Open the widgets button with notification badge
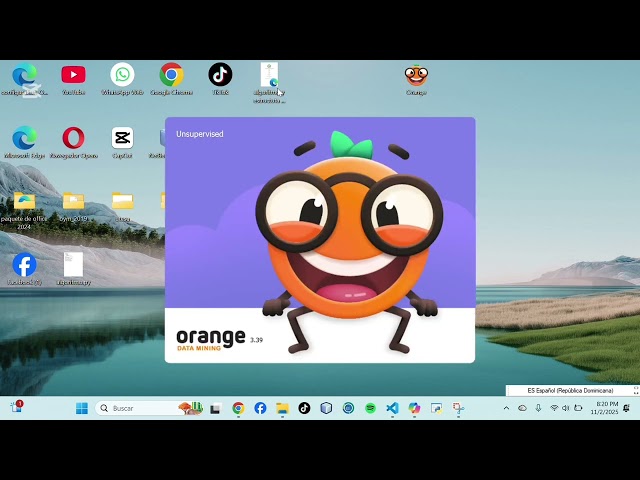This screenshot has height=480, width=640. tap(16, 407)
